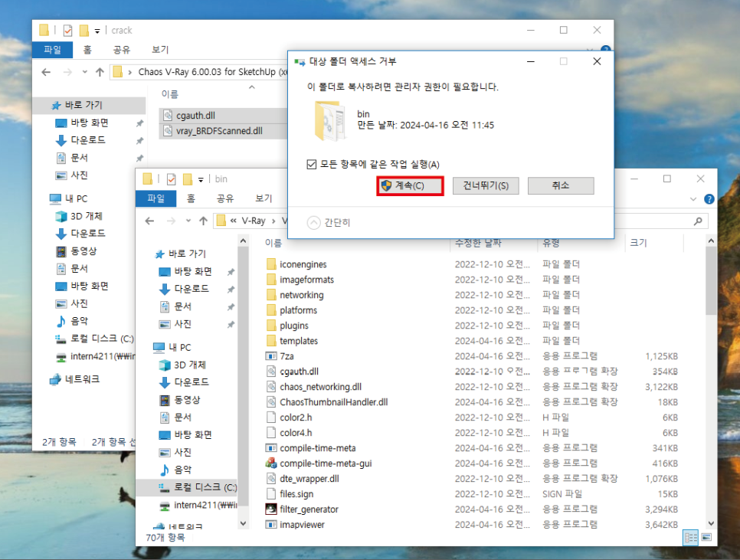
Task: Click the 계속(C) continue button
Action: 410,186
